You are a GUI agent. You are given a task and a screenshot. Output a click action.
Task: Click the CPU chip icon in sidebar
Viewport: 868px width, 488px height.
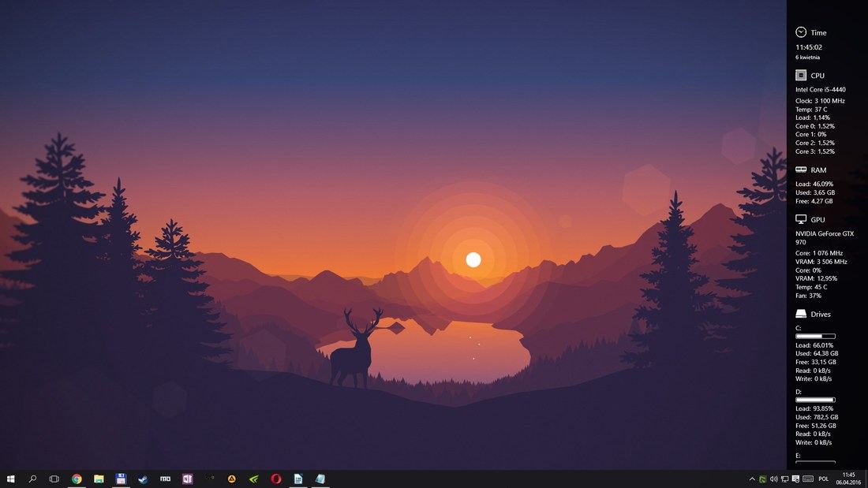[801, 75]
